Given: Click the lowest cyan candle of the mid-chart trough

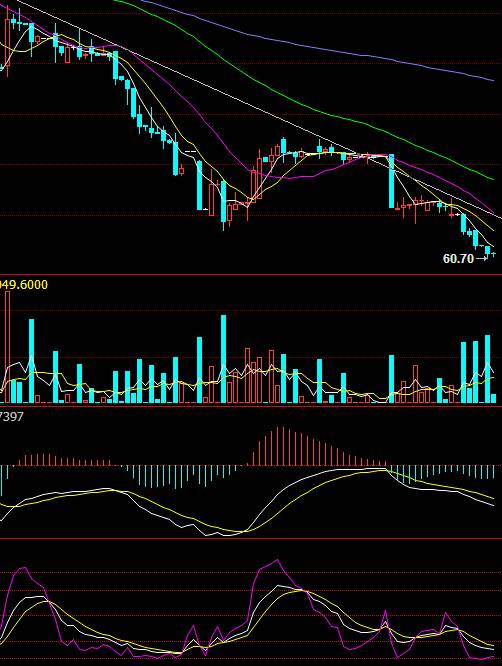Looking at the screenshot, I should 223,205.
